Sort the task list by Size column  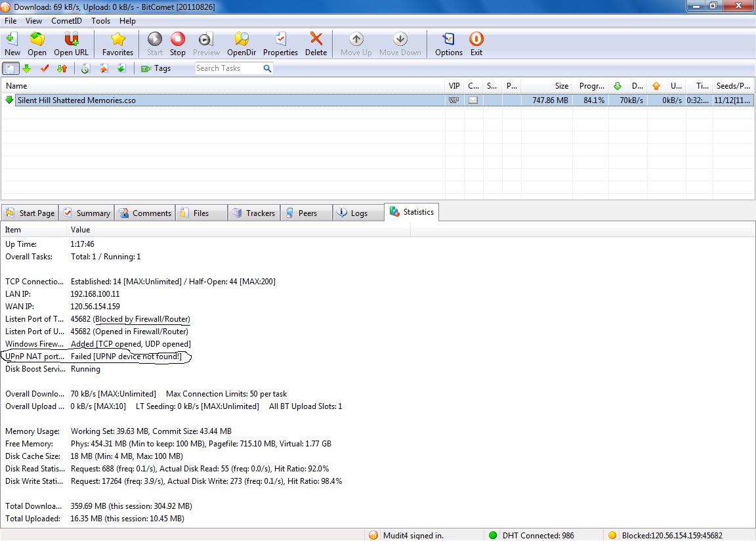(x=547, y=86)
